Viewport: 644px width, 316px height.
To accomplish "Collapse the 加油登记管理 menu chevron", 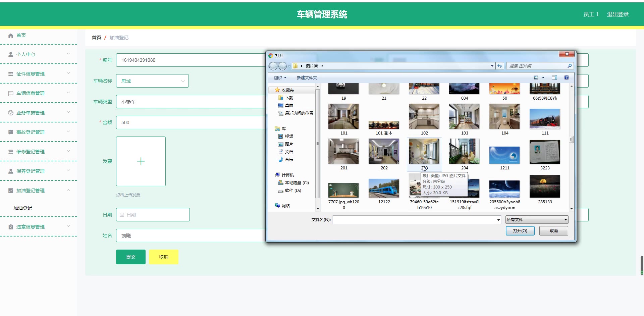I will [x=68, y=190].
